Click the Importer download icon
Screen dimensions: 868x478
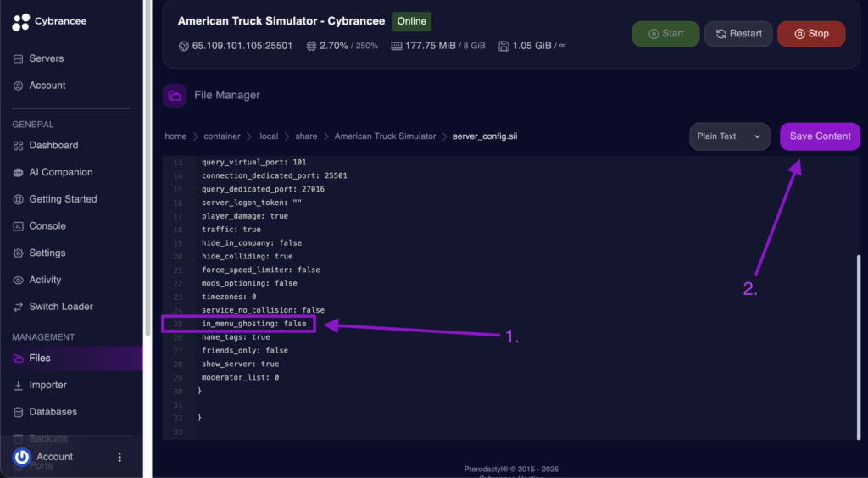tap(19, 385)
